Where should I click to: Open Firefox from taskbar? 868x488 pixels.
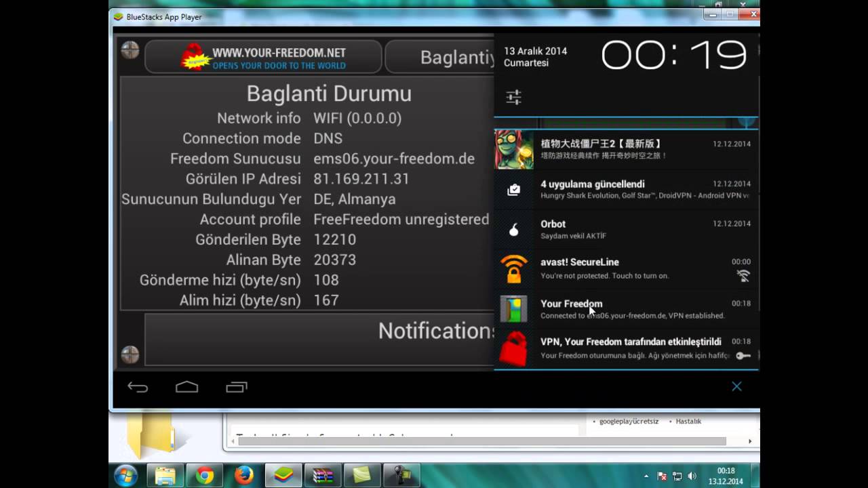(243, 475)
